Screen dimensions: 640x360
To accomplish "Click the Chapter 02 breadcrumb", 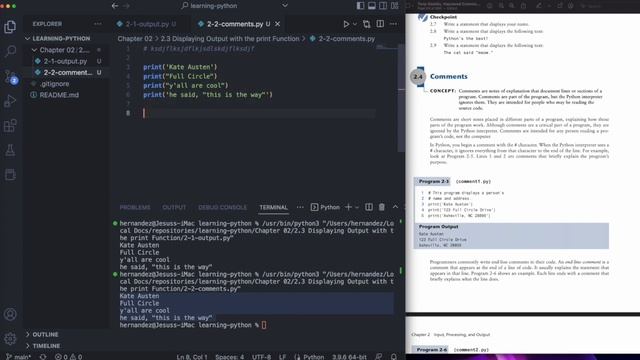I will tap(135, 39).
